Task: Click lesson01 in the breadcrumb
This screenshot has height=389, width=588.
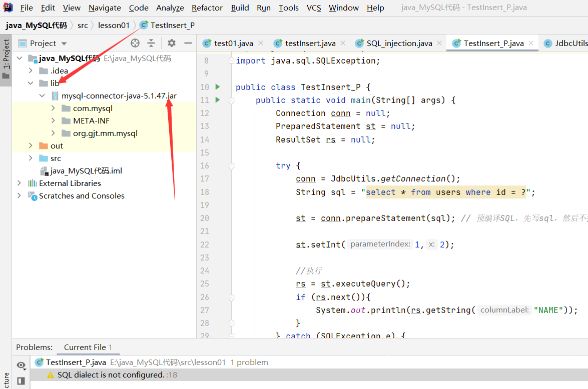Action: [114, 25]
